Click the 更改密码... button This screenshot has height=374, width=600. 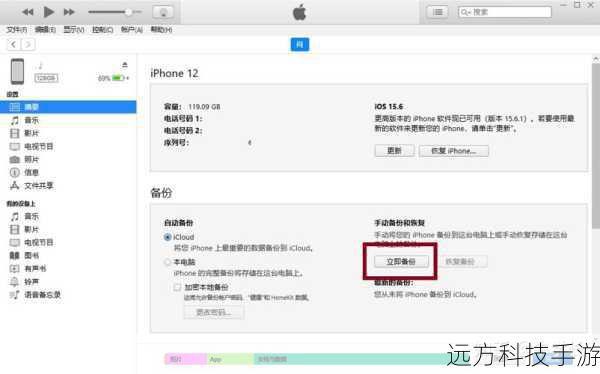pyautogui.click(x=214, y=312)
